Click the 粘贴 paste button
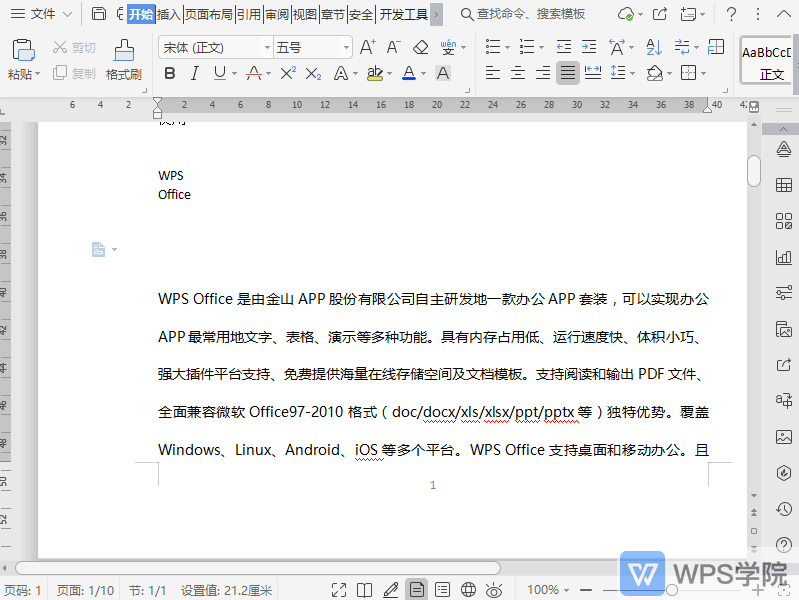The height and width of the screenshot is (600, 799). 23,59
